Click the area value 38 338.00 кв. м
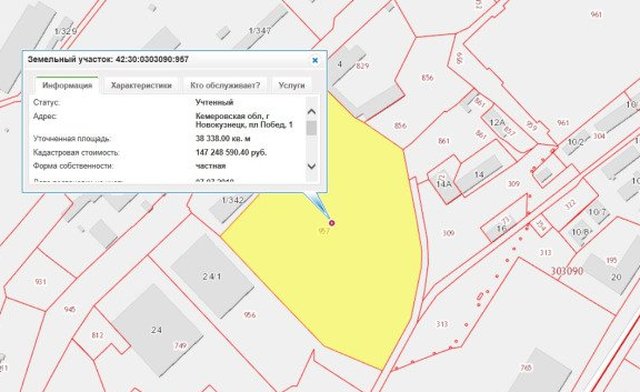 pyautogui.click(x=223, y=138)
